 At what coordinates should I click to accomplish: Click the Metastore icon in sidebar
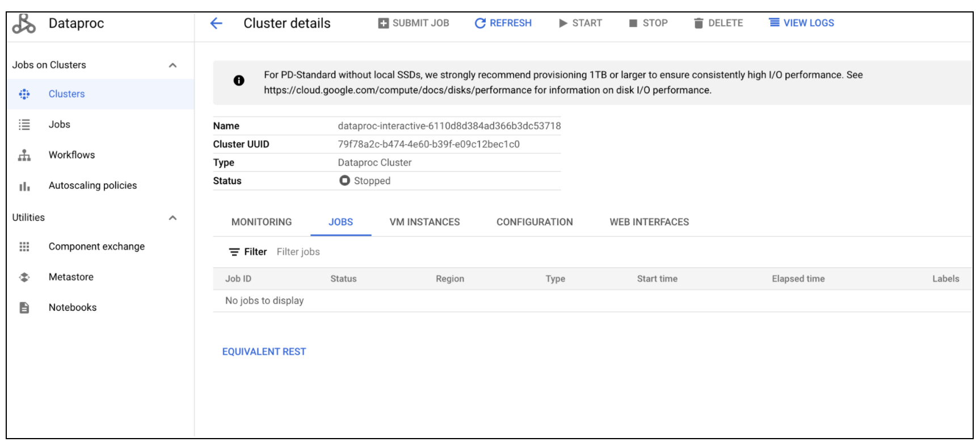(x=24, y=277)
